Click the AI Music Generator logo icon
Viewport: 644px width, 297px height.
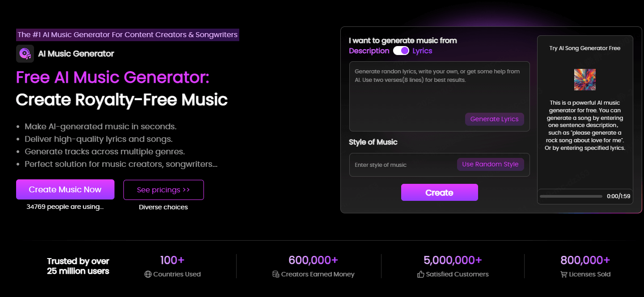point(25,54)
